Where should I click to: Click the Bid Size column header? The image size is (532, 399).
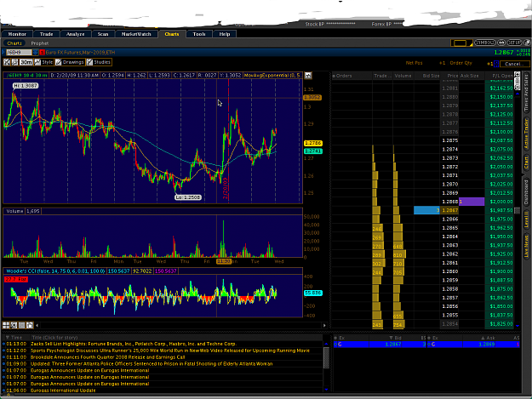426,76
